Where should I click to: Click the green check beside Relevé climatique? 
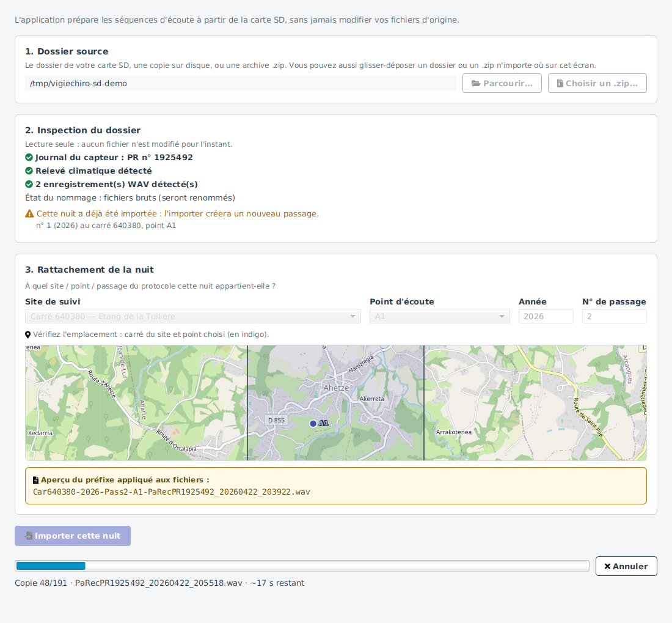(29, 171)
